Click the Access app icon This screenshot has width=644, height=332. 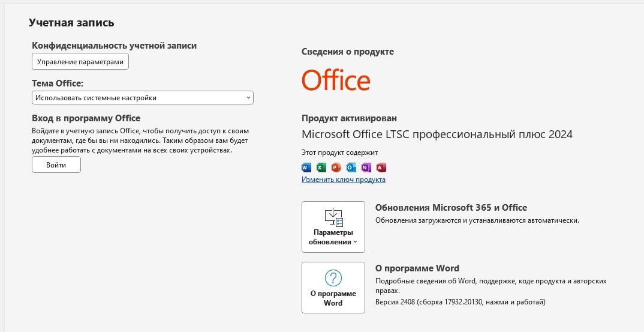tap(381, 168)
